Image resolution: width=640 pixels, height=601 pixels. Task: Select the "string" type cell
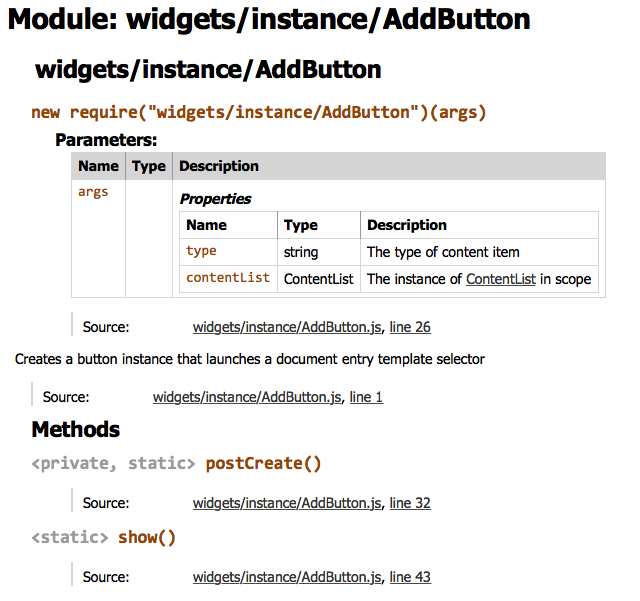coord(301,252)
